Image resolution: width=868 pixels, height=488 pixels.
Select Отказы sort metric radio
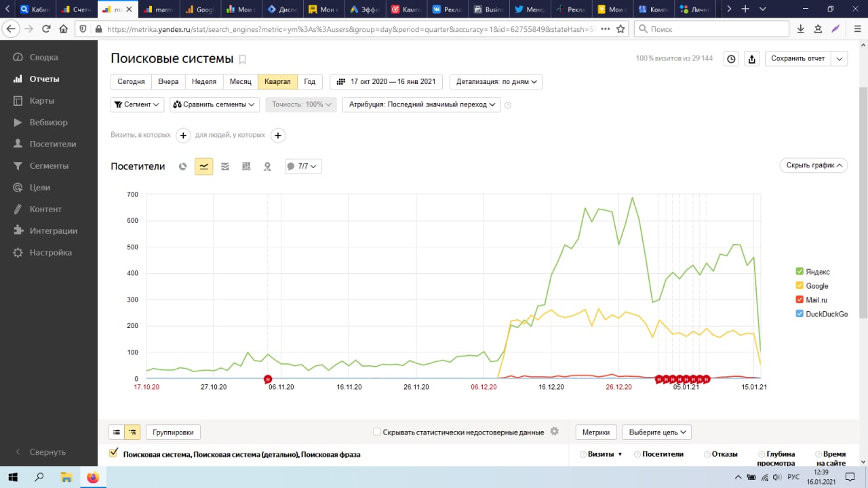click(707, 454)
